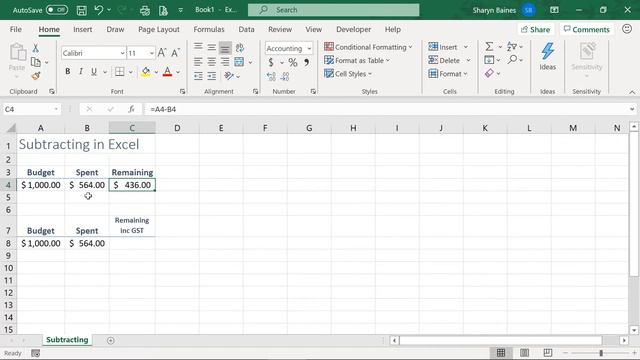The width and height of the screenshot is (640, 360).
Task: Click the Insert Function fx icon
Action: (131, 109)
